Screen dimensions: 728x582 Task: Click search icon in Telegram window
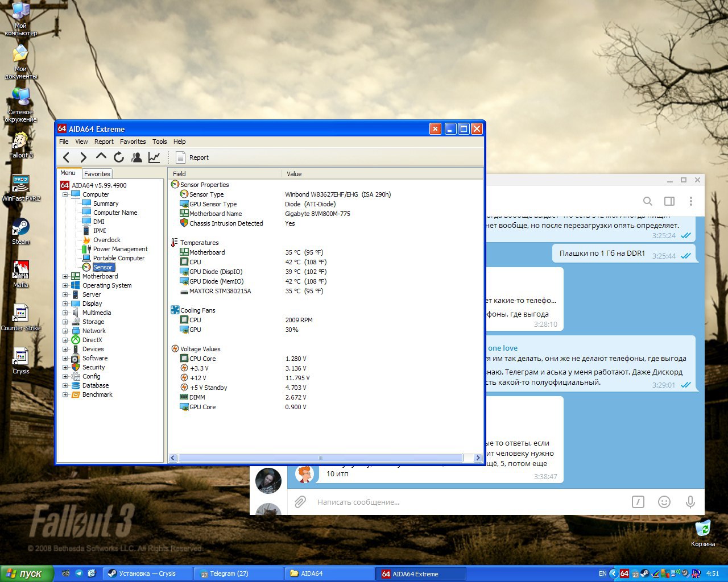pyautogui.click(x=648, y=201)
